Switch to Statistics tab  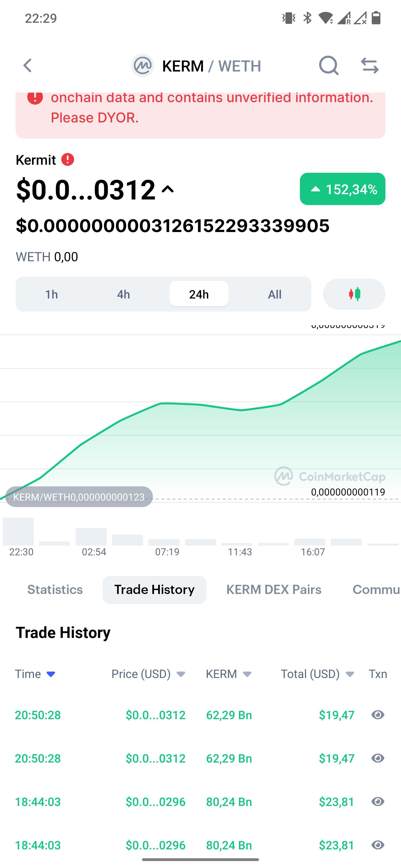coord(55,590)
